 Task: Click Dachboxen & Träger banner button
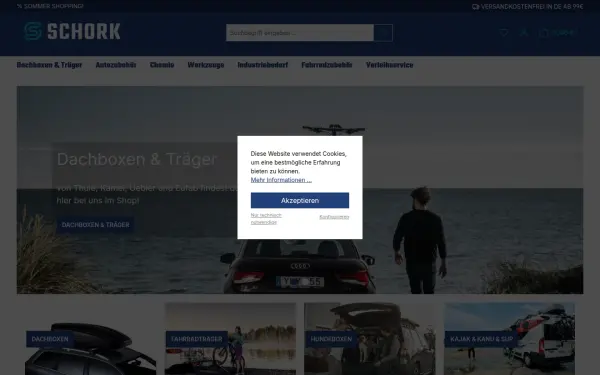click(x=96, y=225)
